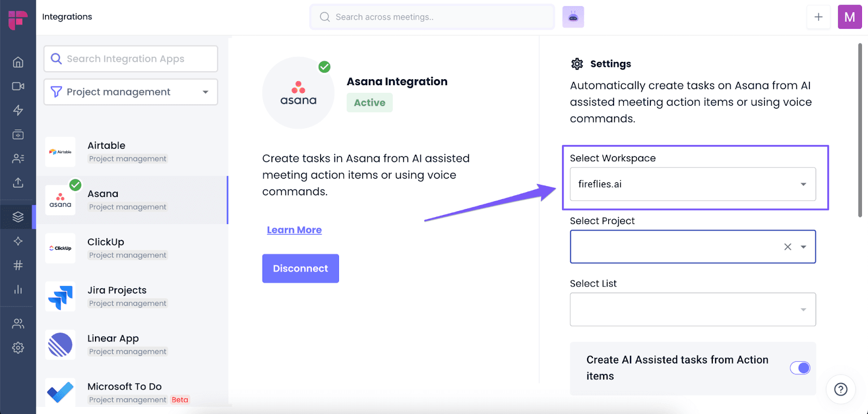This screenshot has width=868, height=414.
Task: Select Asana in the integrations list
Action: click(132, 200)
